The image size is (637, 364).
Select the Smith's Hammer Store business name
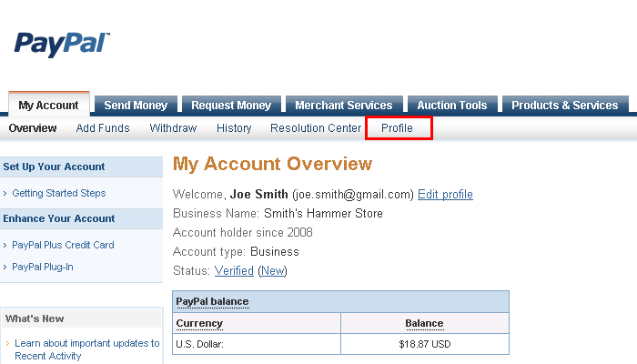[x=323, y=213]
